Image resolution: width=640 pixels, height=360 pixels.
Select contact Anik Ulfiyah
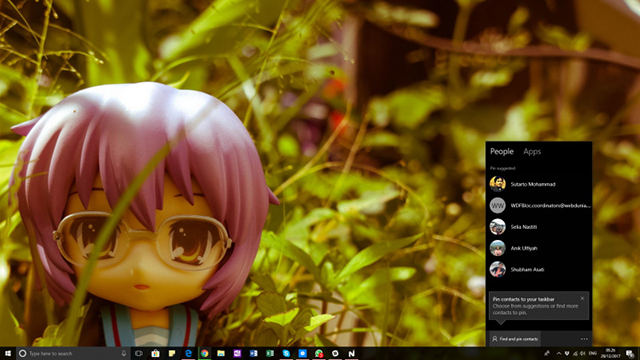[x=539, y=248]
